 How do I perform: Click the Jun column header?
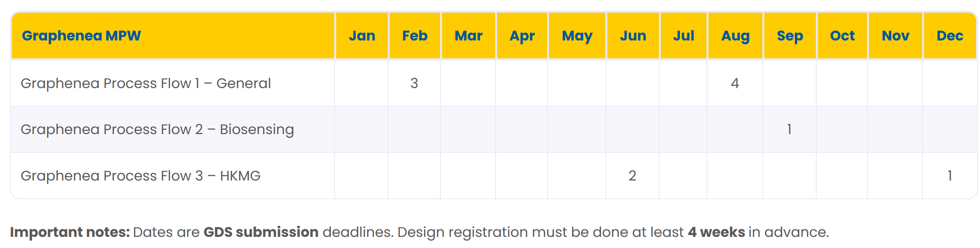click(633, 36)
